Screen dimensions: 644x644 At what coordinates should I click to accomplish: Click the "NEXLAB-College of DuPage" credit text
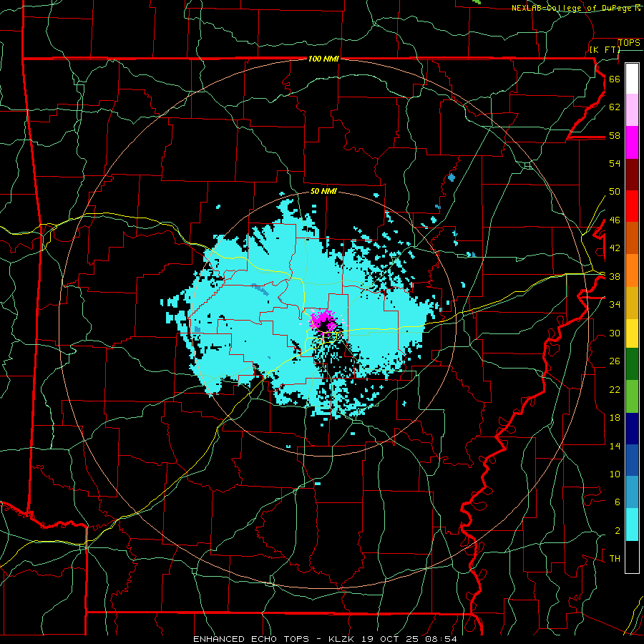(x=573, y=8)
